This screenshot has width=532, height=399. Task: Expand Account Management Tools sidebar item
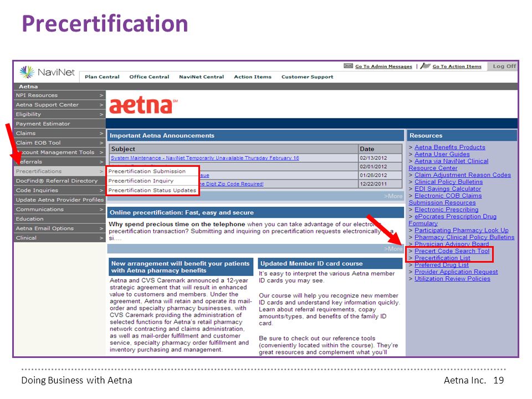(x=59, y=152)
